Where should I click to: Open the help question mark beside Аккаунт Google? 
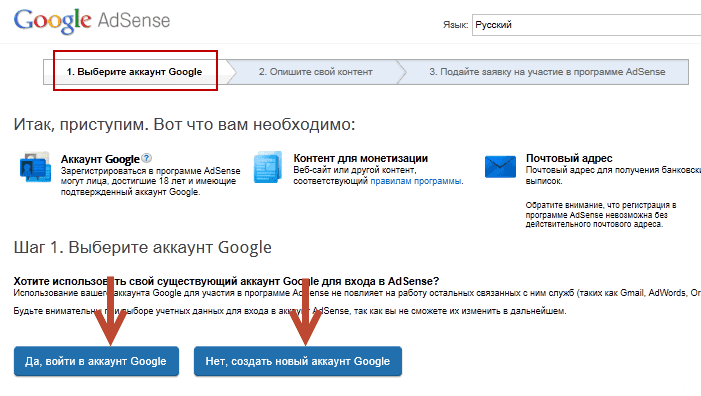pyautogui.click(x=147, y=158)
